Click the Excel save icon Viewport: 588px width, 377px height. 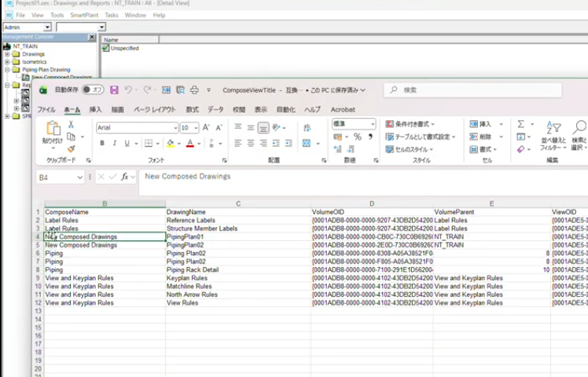point(114,90)
